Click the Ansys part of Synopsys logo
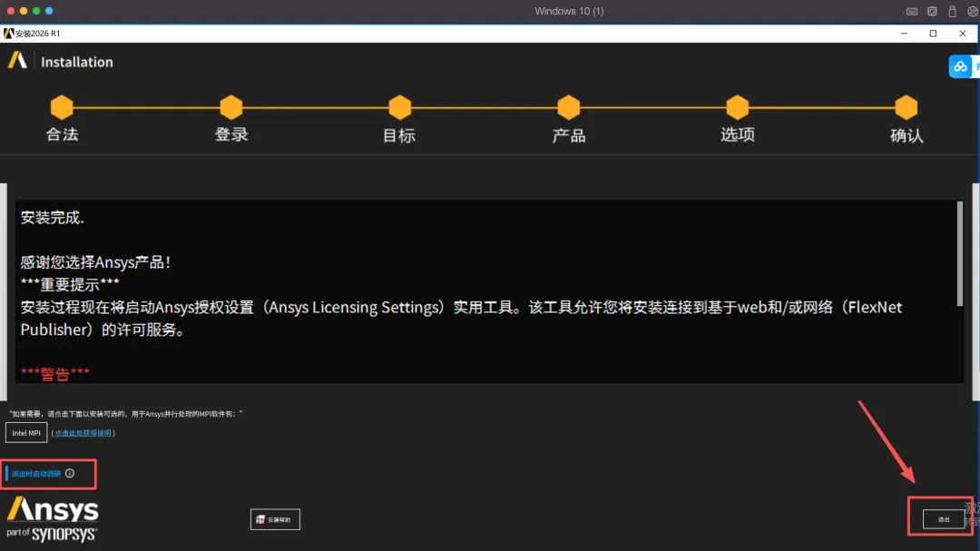 pyautogui.click(x=53, y=518)
